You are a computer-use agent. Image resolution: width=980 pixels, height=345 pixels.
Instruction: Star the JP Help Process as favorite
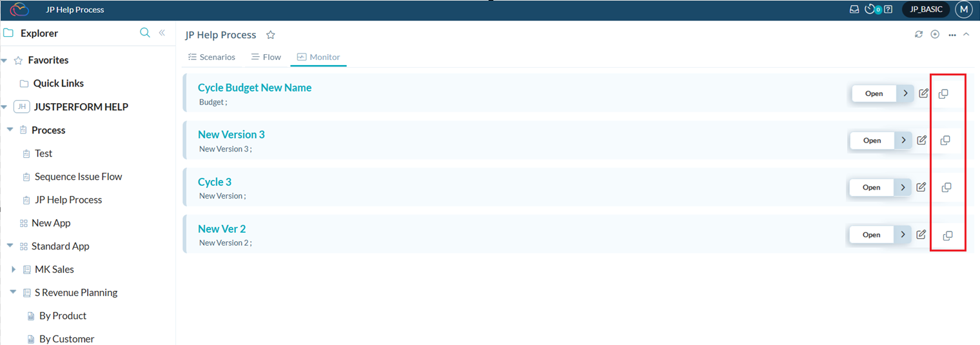click(x=271, y=35)
